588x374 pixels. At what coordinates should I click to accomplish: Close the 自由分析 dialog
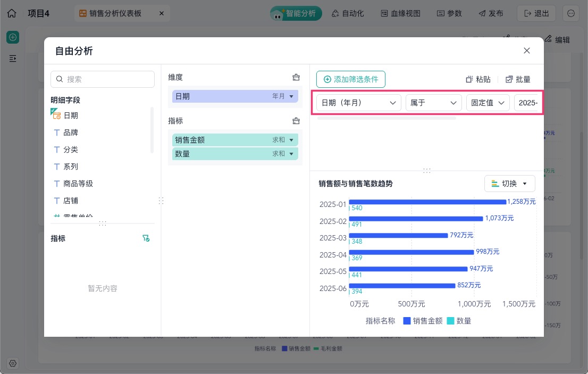pyautogui.click(x=526, y=51)
